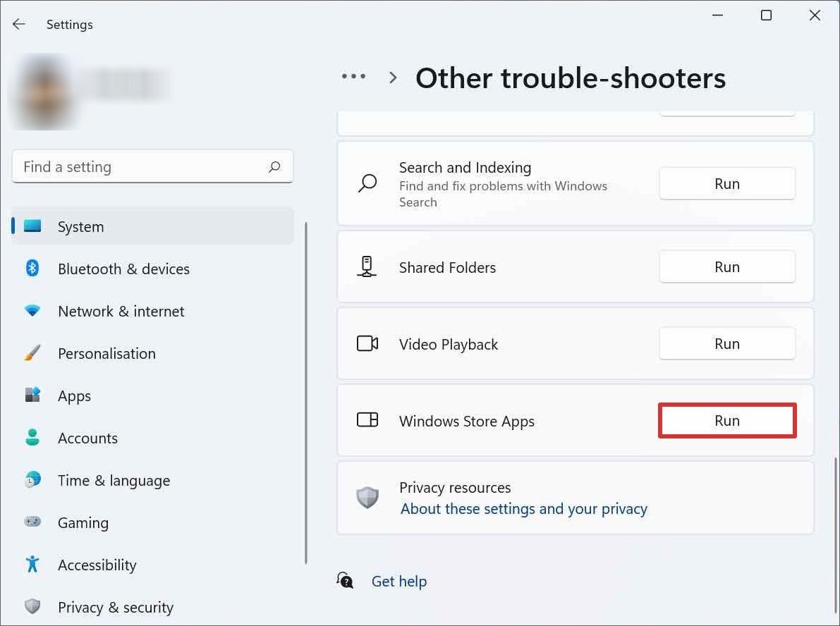Go back with the Settings back arrow
The height and width of the screenshot is (626, 840).
(x=19, y=24)
